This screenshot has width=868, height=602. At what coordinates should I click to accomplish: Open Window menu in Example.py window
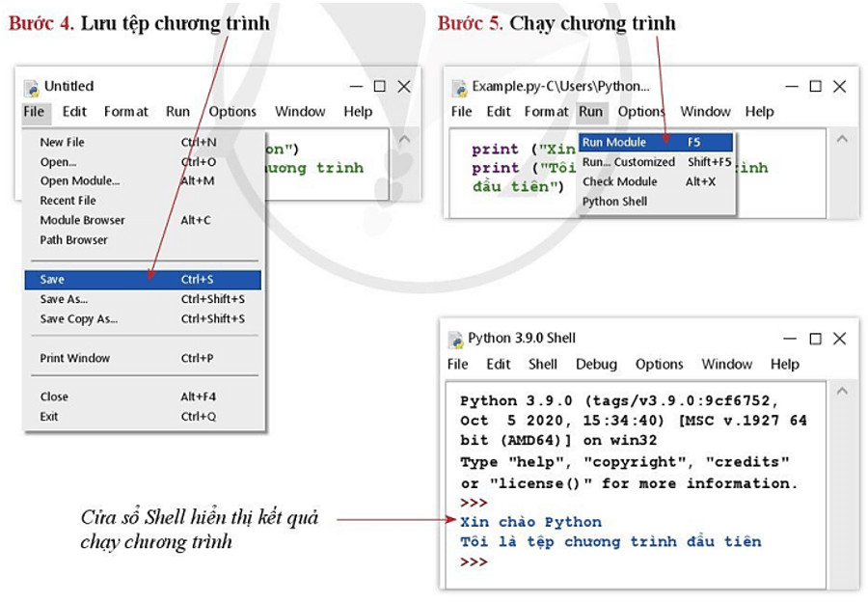(x=705, y=111)
